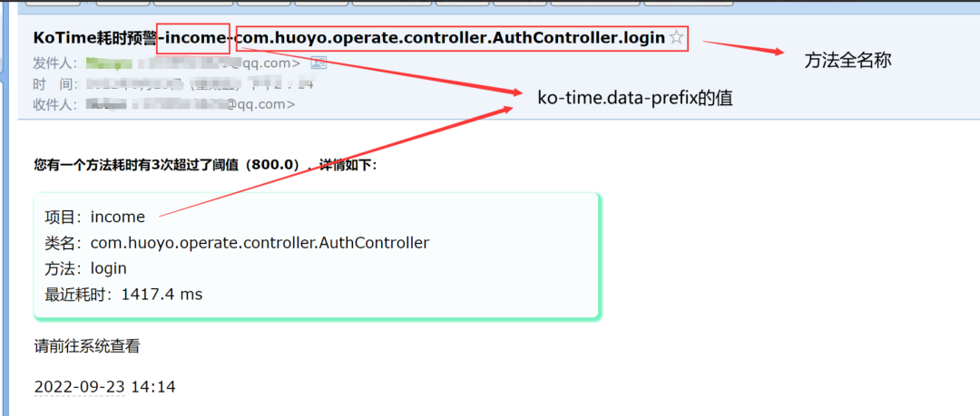Image resolution: width=980 pixels, height=416 pixels.
Task: Click the 项目：income line in the card
Action: click(95, 217)
